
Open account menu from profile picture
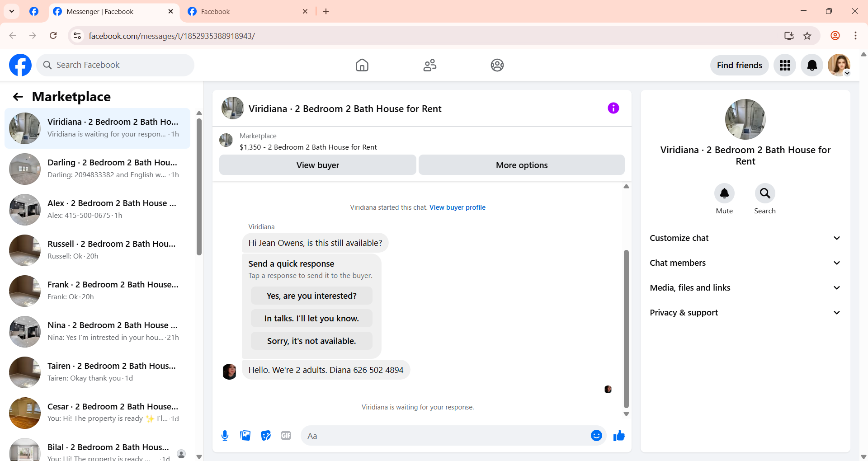click(x=839, y=66)
